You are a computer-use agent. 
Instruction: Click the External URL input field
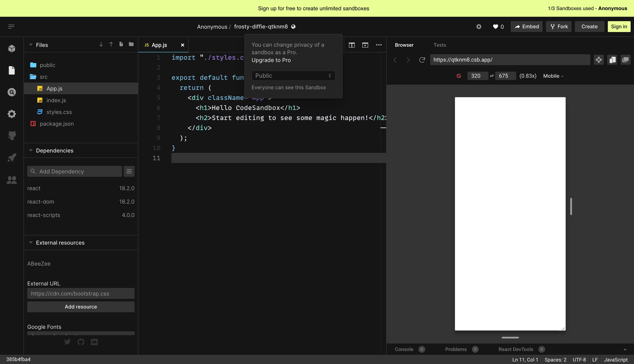[x=81, y=294]
